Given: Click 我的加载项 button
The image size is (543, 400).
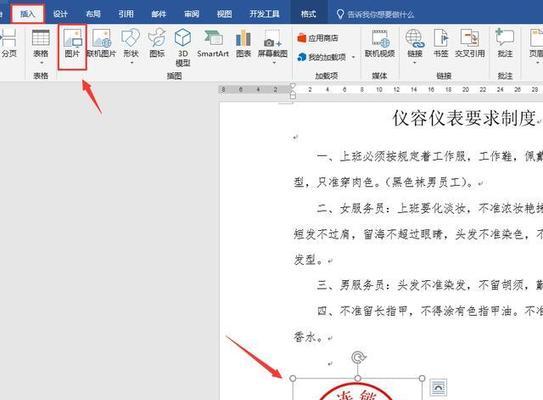Looking at the screenshot, I should tap(322, 57).
